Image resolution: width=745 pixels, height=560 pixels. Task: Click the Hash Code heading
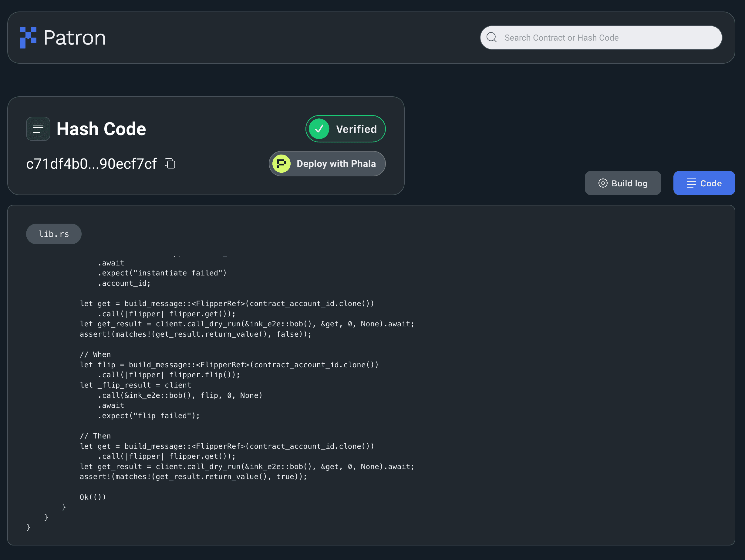point(101,129)
